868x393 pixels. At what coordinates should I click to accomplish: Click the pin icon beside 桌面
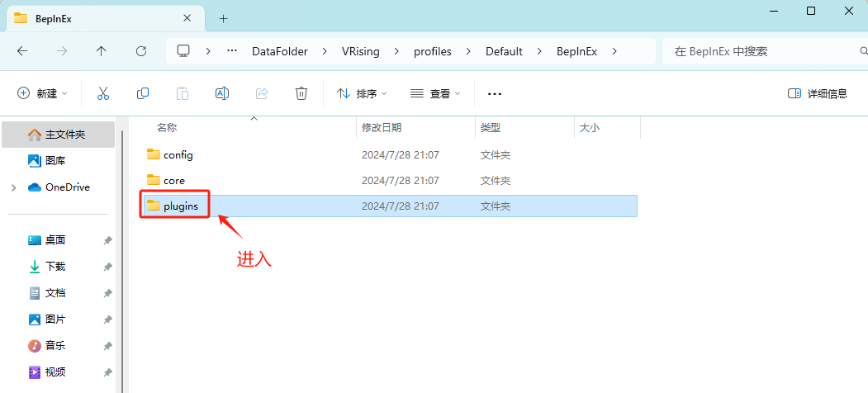107,240
